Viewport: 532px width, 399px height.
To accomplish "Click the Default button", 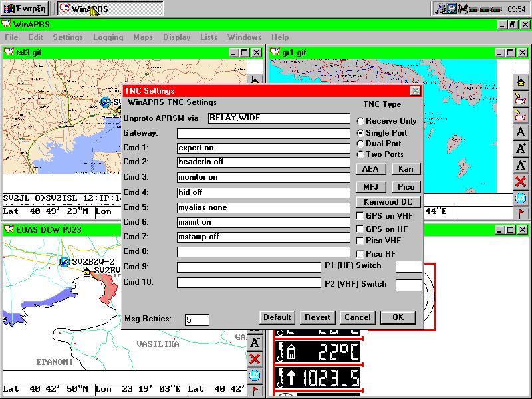I will tap(277, 317).
